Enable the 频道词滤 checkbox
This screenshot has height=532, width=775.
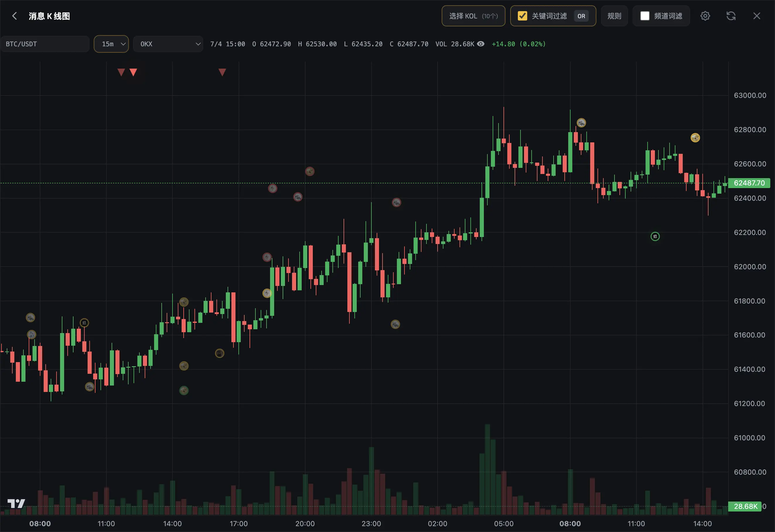coord(645,16)
